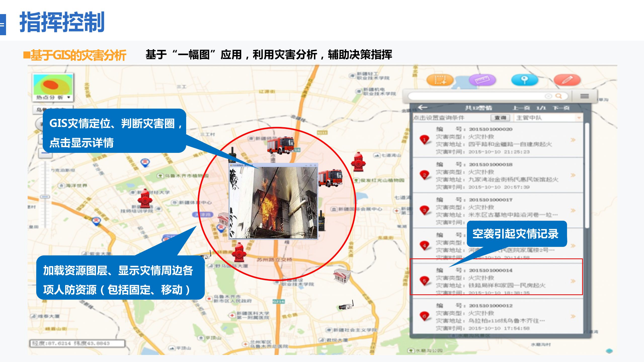Viewport: 644px width, 362px height.
Task: Click the fire hydrant above 苏州路立交桥
Action: tap(239, 252)
